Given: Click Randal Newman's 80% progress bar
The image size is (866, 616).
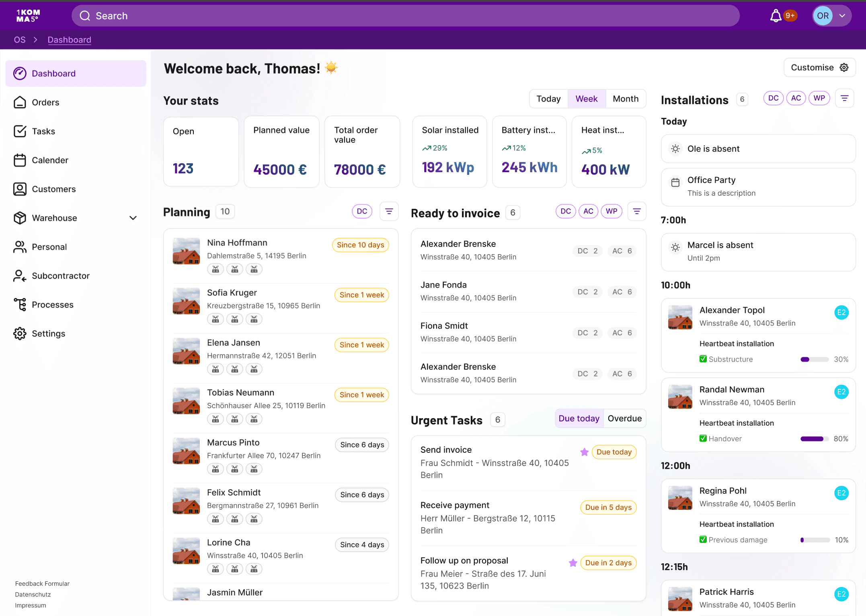Looking at the screenshot, I should pyautogui.click(x=814, y=439).
